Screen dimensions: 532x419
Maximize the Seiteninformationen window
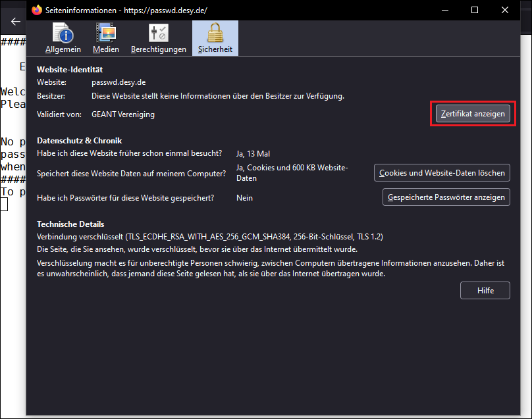[x=475, y=10]
